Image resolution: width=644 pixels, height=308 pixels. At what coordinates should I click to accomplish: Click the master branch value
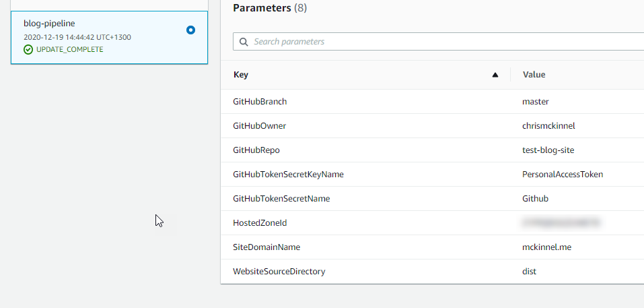pyautogui.click(x=535, y=102)
